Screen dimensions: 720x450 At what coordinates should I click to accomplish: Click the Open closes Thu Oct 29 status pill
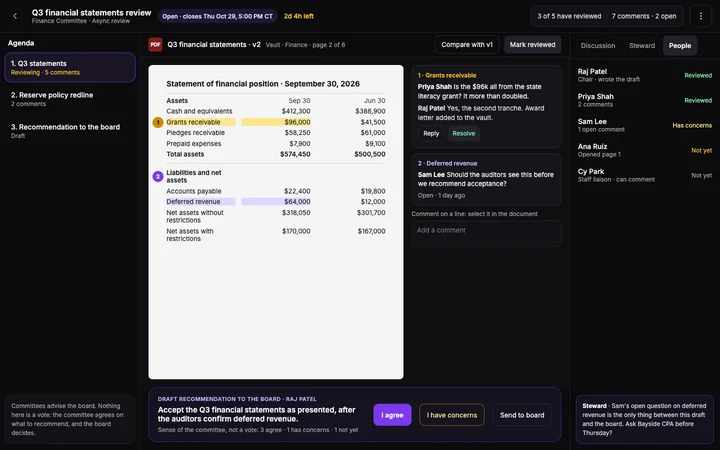click(x=217, y=16)
